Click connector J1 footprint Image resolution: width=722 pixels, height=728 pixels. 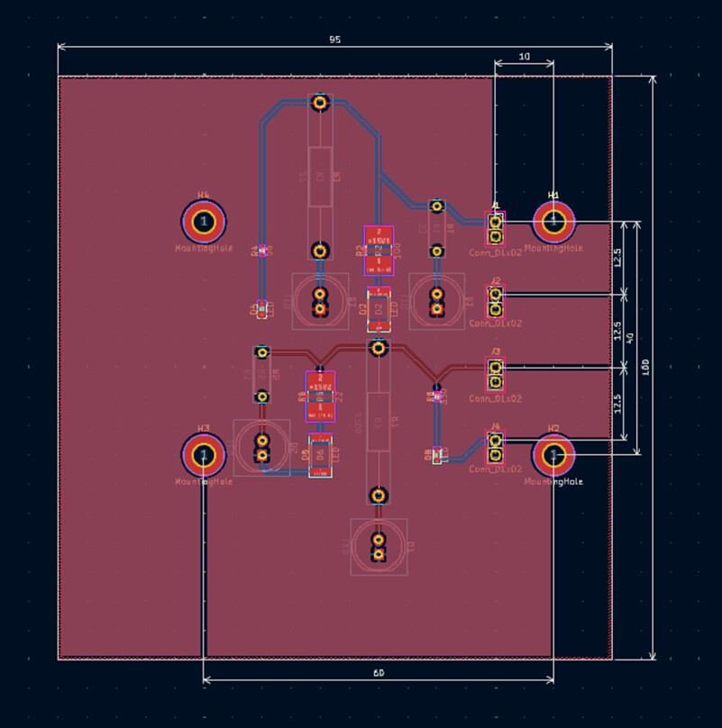coord(495,229)
